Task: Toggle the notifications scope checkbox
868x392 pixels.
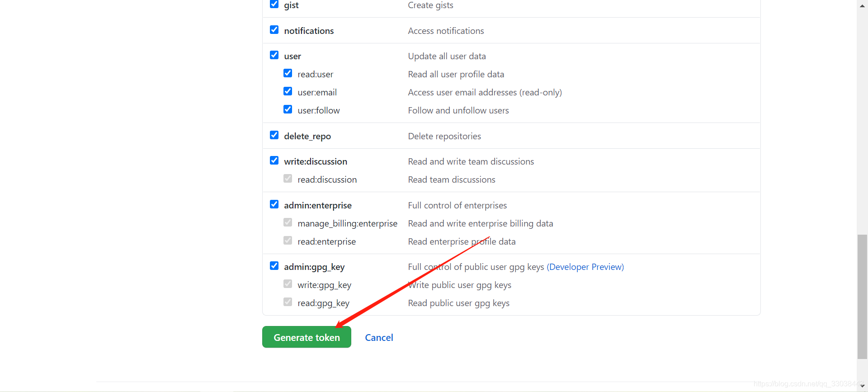Action: [x=274, y=30]
